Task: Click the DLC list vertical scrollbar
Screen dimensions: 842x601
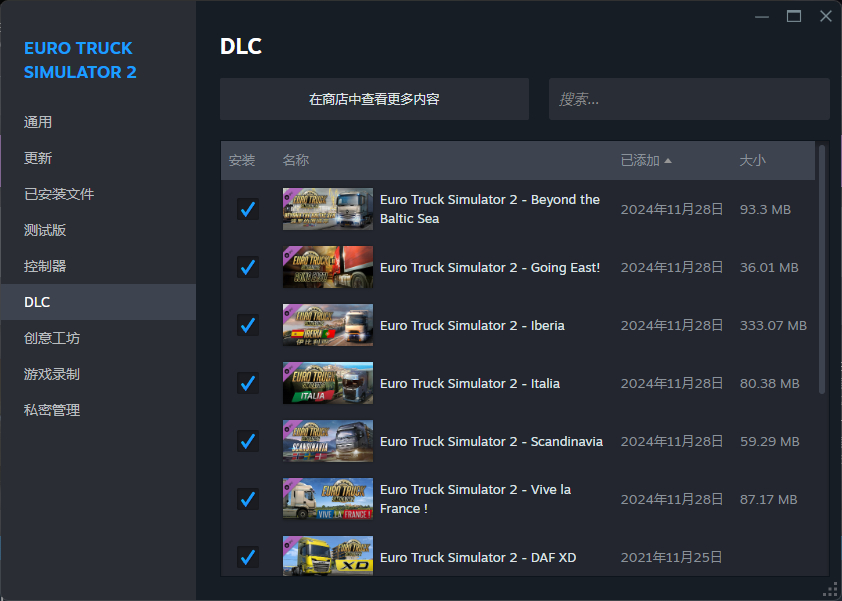Action: click(x=822, y=269)
